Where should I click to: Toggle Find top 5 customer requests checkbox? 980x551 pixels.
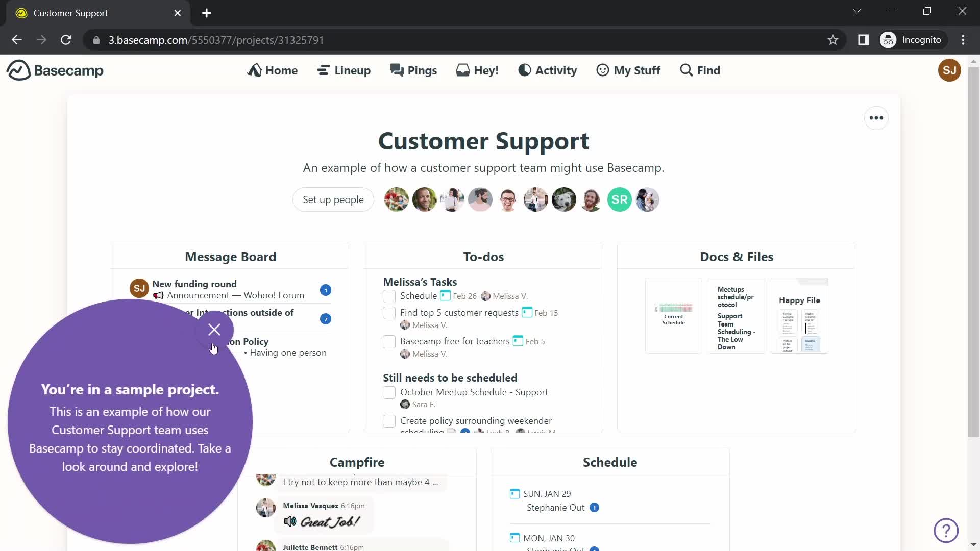(x=389, y=313)
